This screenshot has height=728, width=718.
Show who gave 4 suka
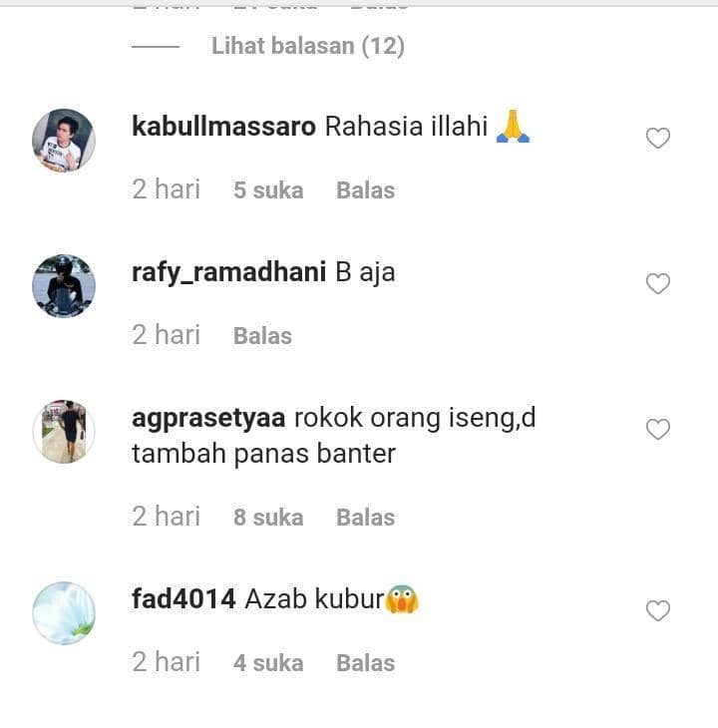(268, 663)
